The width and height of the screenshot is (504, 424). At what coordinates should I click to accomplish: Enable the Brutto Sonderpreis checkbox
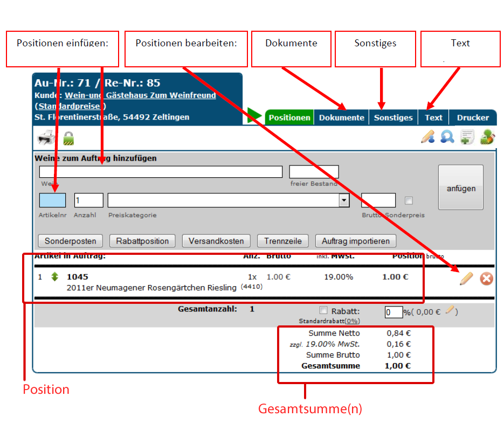tap(409, 200)
